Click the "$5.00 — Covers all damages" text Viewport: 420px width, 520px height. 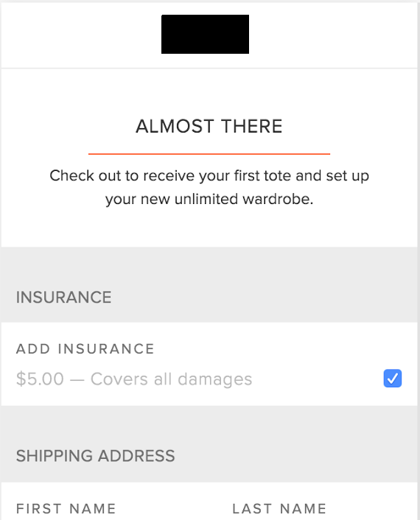134,379
